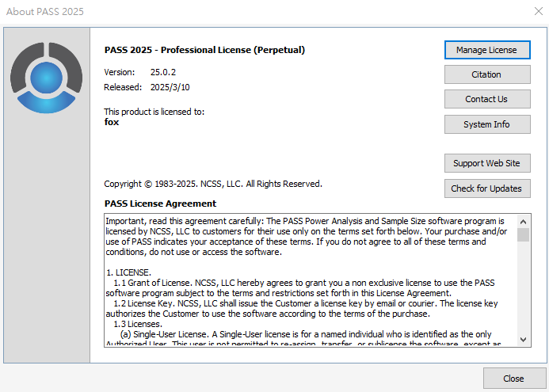Click the Citation button
Viewport: 549px width, 392px height.
487,74
